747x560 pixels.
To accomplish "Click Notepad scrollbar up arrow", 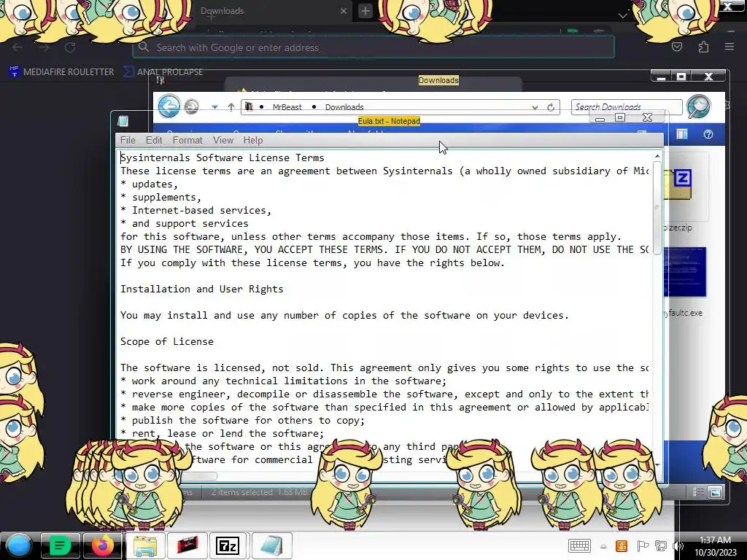I will [x=657, y=156].
